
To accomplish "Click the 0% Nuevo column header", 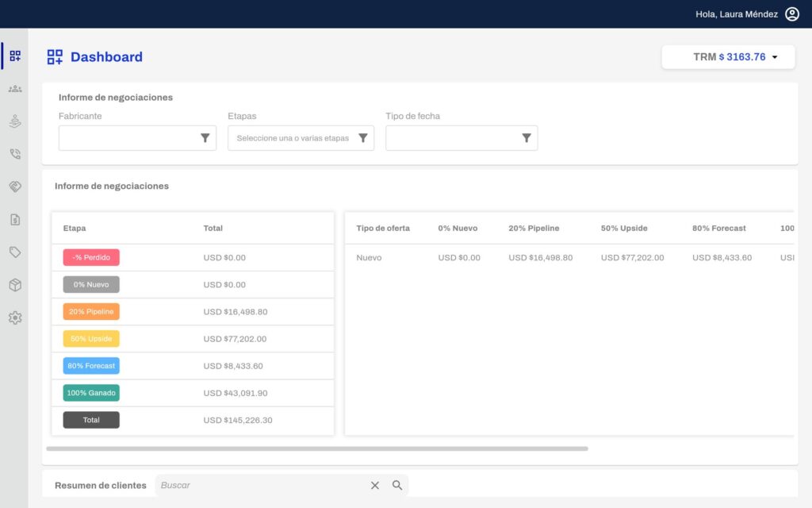I will (x=458, y=228).
